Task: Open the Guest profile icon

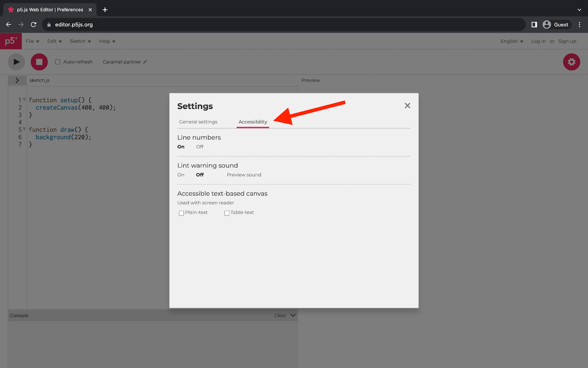Action: pos(547,24)
